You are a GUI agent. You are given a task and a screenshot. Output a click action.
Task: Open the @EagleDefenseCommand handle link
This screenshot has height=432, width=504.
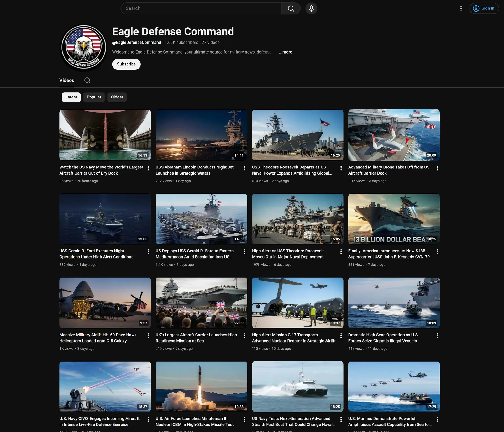[x=136, y=43]
